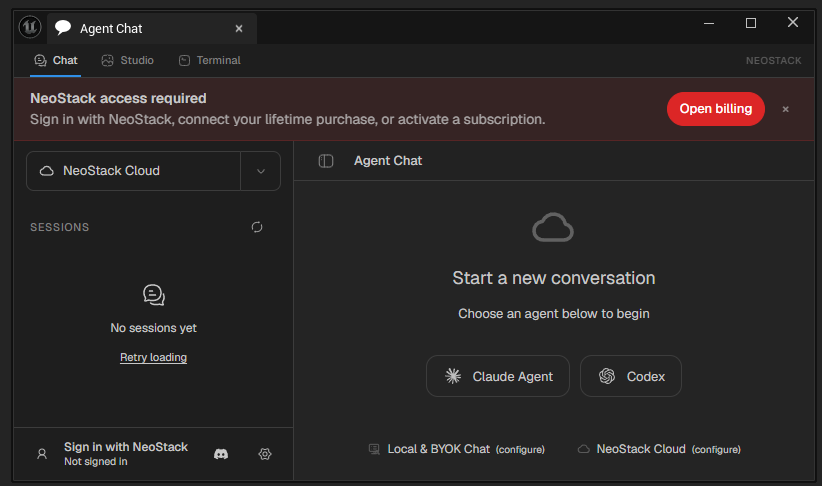The height and width of the screenshot is (486, 822).
Task: Click the large cloud icon
Action: [553, 227]
